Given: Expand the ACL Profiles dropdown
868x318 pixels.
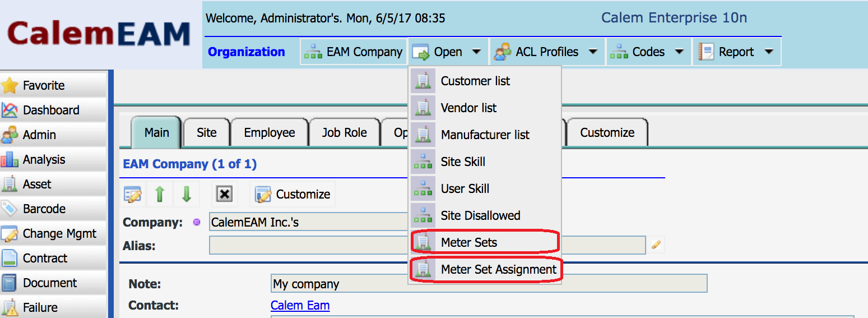Looking at the screenshot, I should point(547,52).
